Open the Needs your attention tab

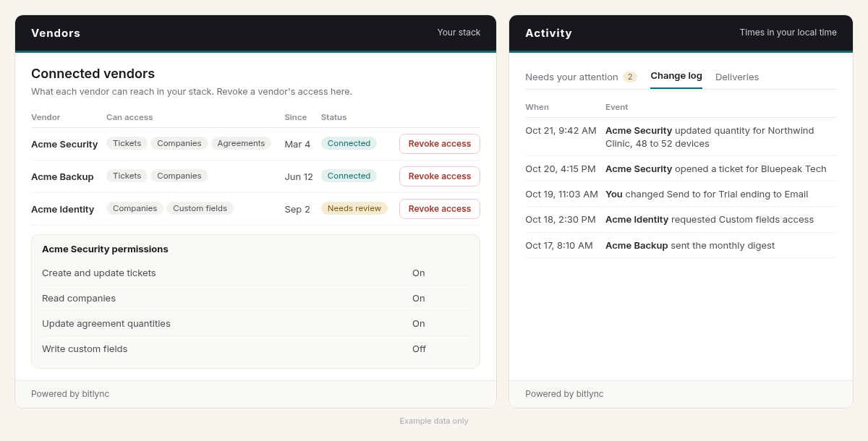pos(581,77)
